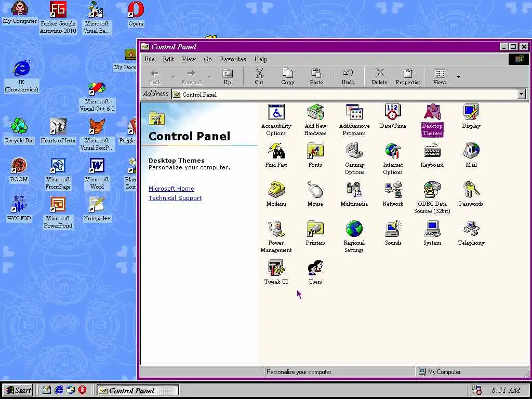Open the System applet

tap(432, 233)
